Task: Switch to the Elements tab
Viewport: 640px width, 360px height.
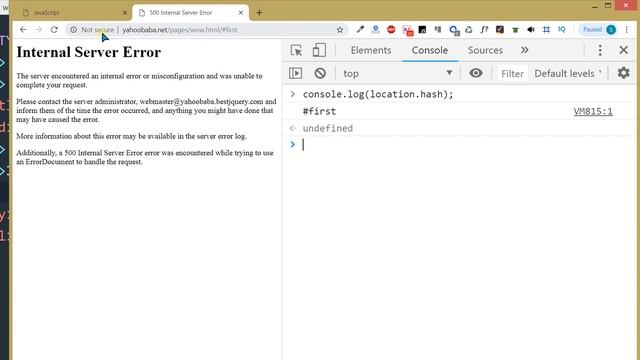Action: (371, 50)
